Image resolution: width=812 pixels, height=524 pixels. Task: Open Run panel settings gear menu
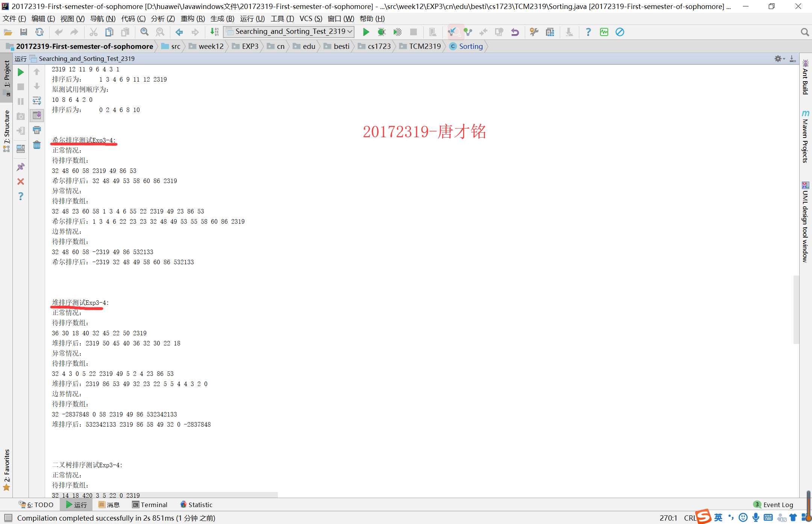click(x=779, y=59)
